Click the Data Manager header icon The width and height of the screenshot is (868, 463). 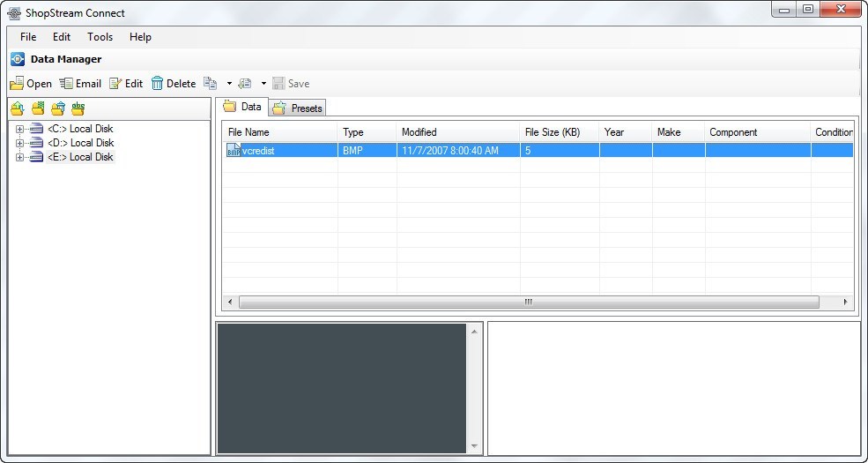pos(18,59)
